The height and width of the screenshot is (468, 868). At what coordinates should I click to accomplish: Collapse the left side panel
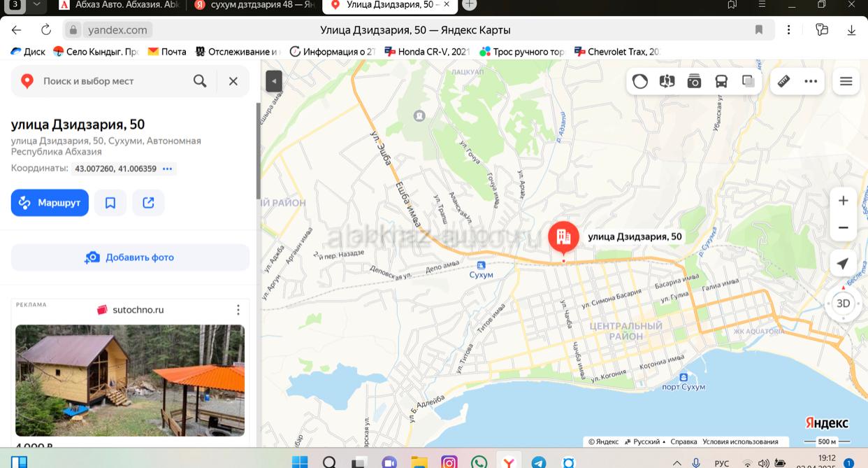click(274, 81)
